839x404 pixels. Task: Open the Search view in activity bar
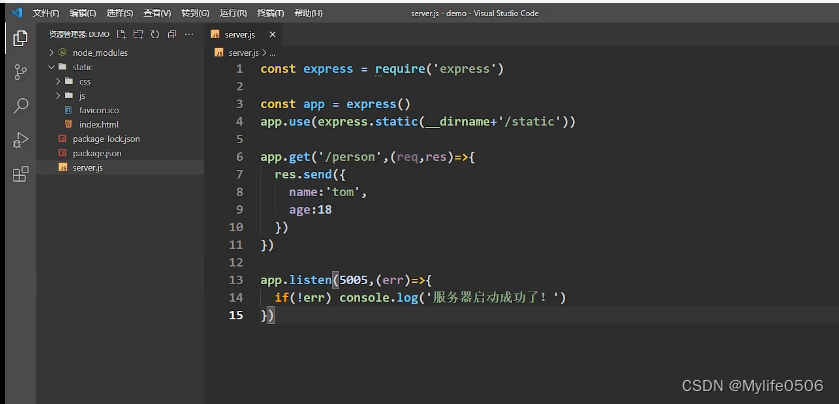[x=20, y=106]
